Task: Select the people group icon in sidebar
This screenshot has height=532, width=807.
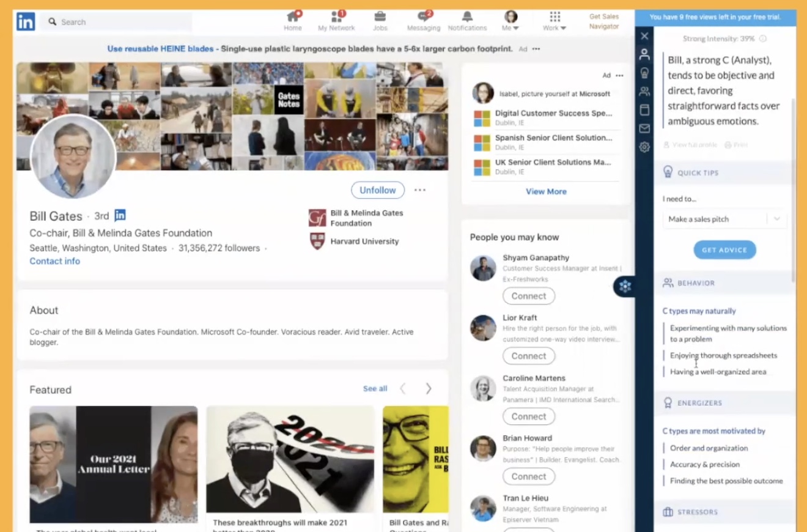Action: [x=644, y=92]
